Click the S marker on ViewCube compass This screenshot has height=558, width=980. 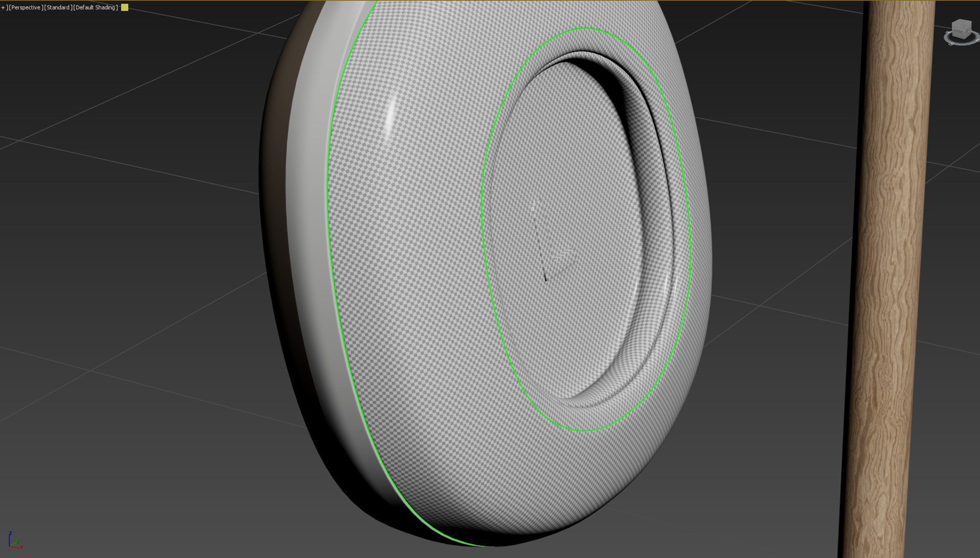click(951, 44)
